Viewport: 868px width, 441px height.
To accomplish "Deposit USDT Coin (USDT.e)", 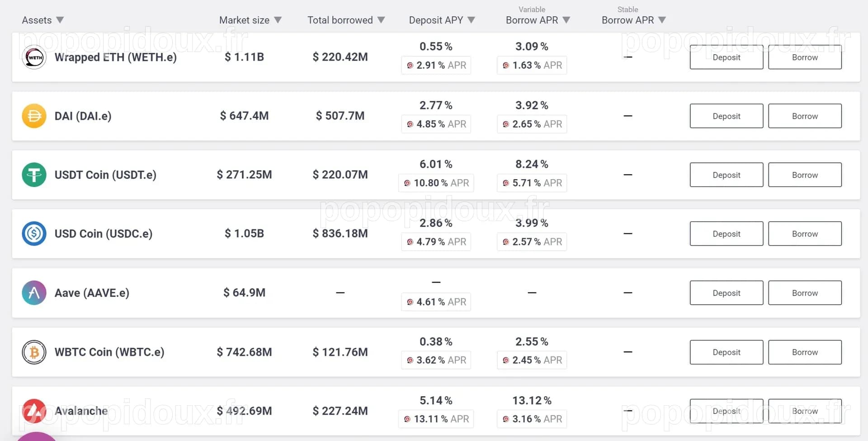I will click(726, 175).
